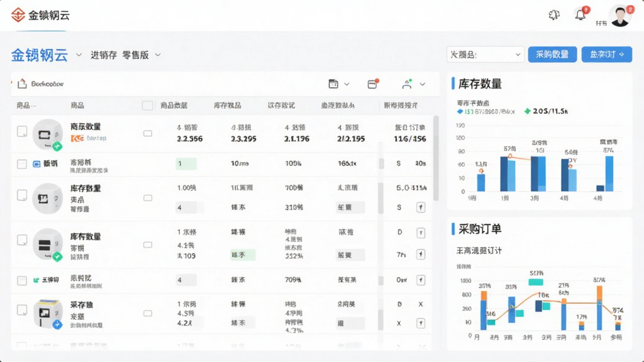Expand the chevron beside the person icon

422,84
